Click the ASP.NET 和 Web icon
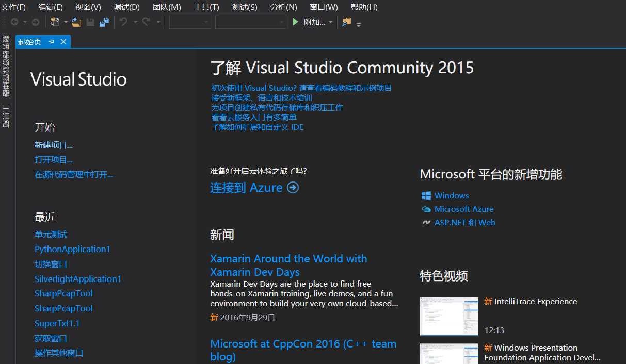The height and width of the screenshot is (364, 626). (x=426, y=223)
